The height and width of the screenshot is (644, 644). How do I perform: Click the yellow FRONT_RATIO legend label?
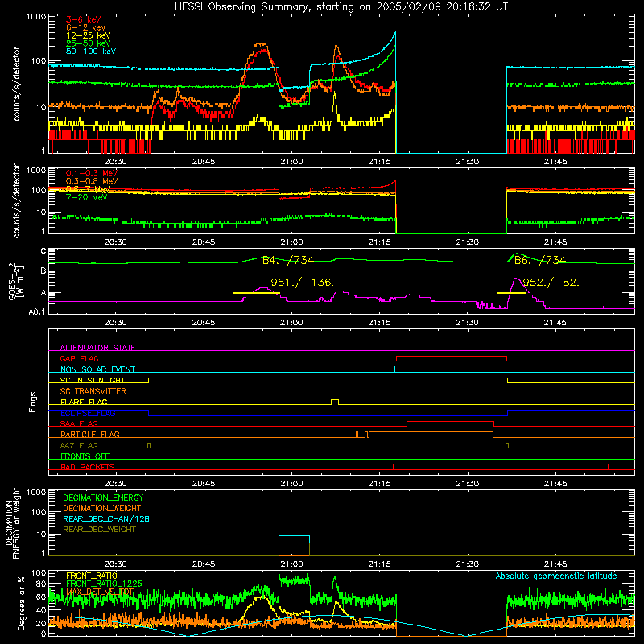(x=92, y=576)
